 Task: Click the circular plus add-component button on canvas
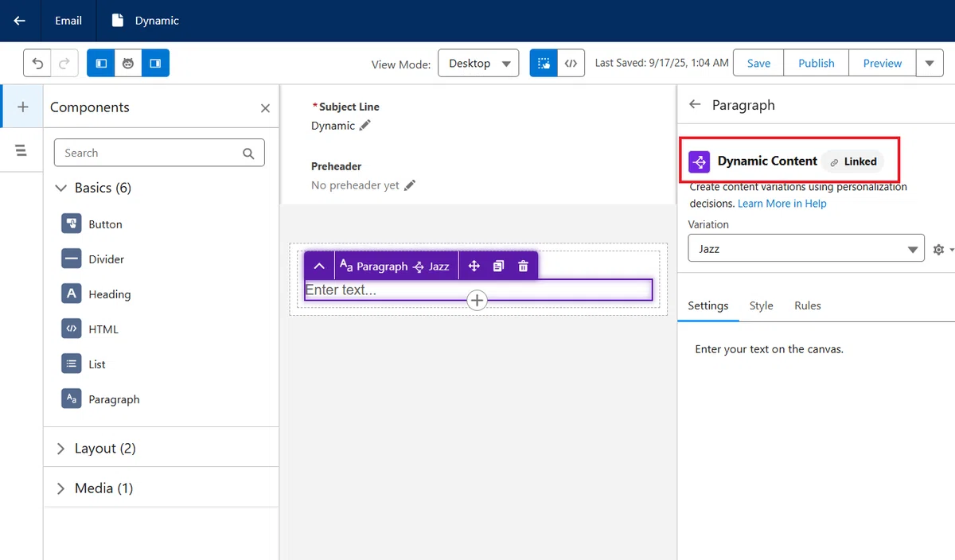point(477,300)
